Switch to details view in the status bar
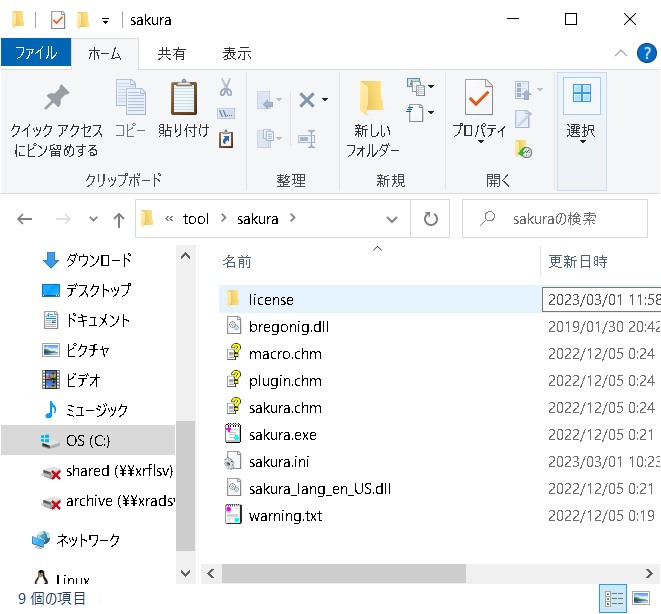This screenshot has width=661, height=614. [x=613, y=599]
